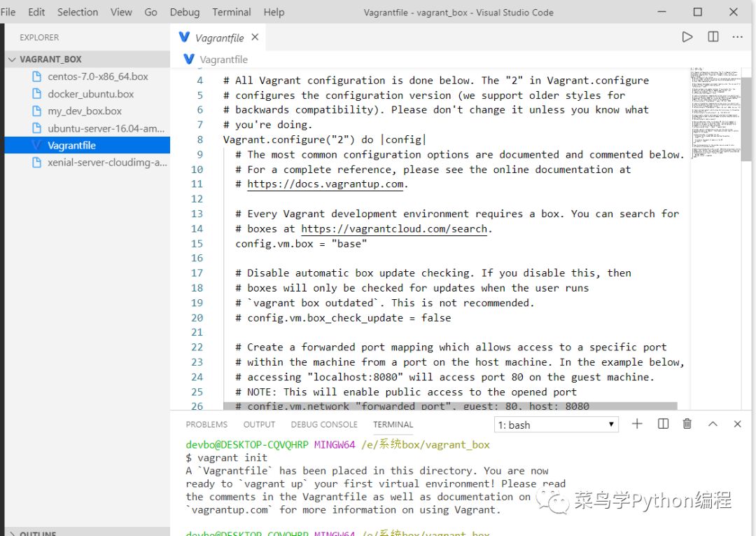Image resolution: width=756 pixels, height=536 pixels.
Task: Open docker_ubuntu.box in explorer
Action: 90,94
